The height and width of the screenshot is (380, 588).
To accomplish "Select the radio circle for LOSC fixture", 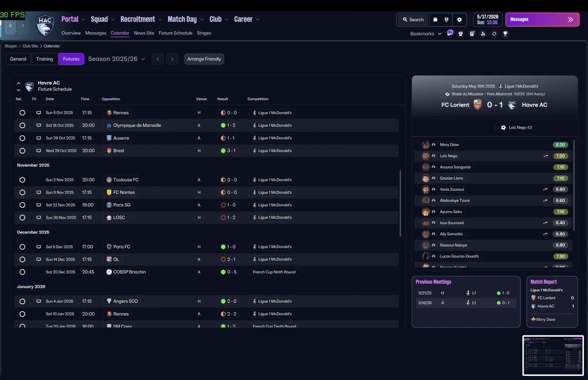I will point(22,218).
